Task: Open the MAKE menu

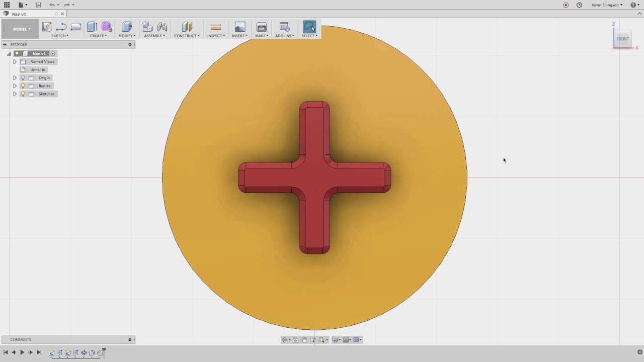Action: 262,36
